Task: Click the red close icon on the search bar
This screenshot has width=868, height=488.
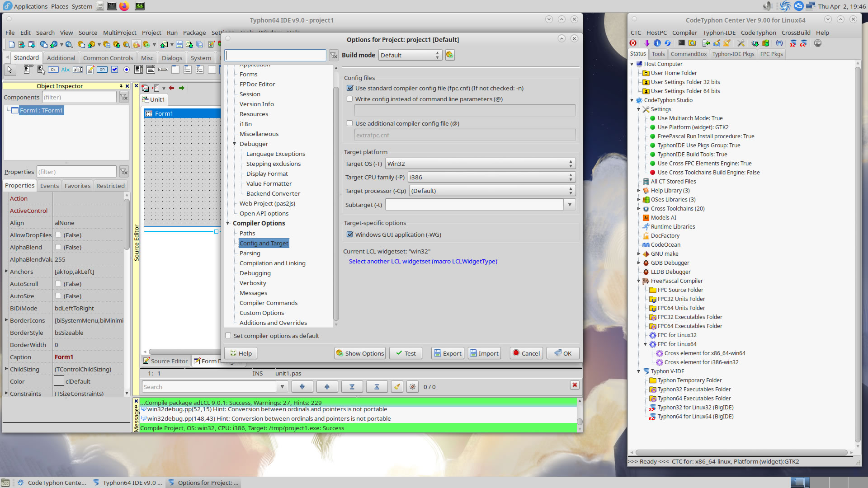Action: coord(575,385)
